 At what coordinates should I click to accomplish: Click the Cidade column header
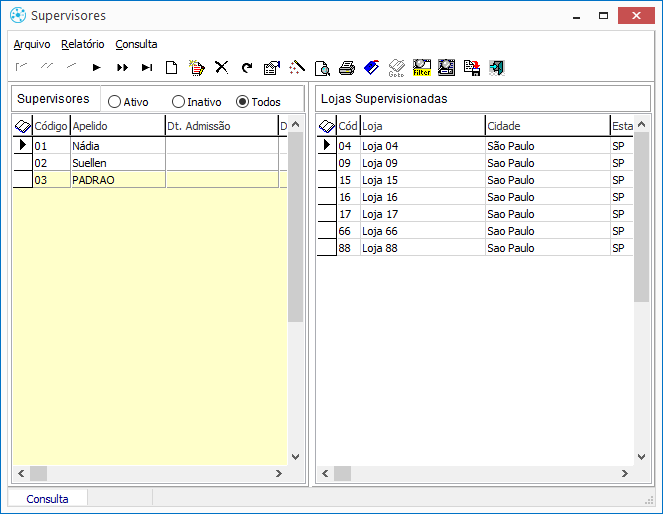click(548, 126)
